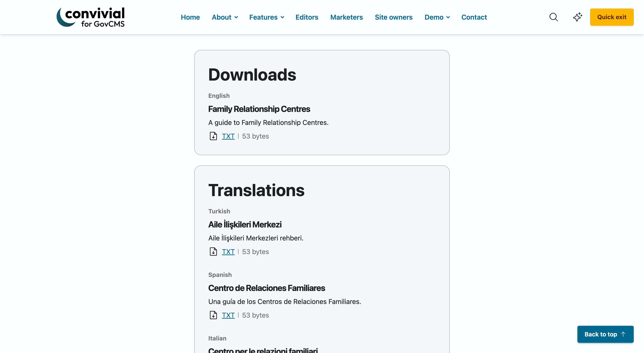Image resolution: width=644 pixels, height=353 pixels.
Task: Open the Site owners page
Action: [x=394, y=17]
